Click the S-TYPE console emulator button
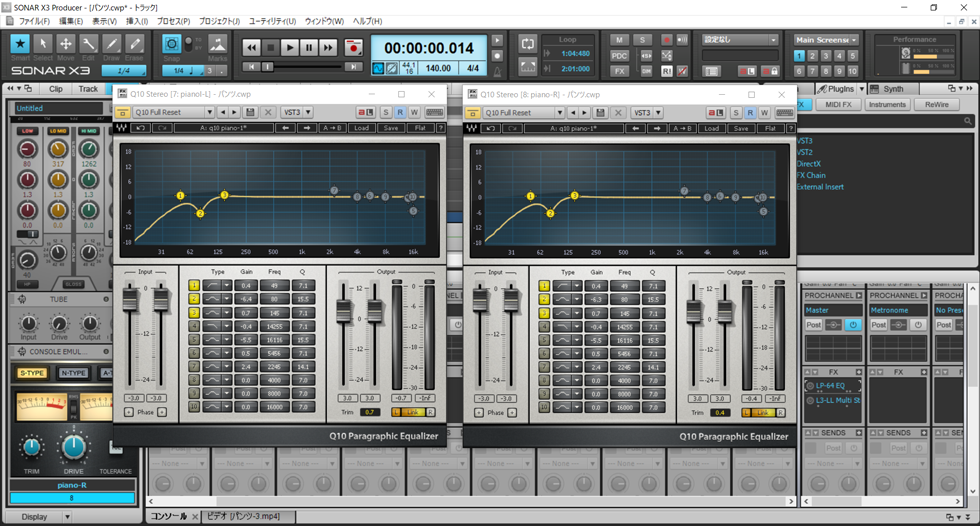 click(x=32, y=373)
